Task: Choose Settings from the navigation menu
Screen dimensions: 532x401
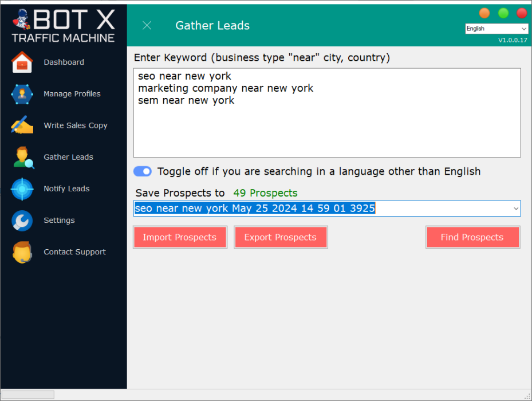Action: coord(59,220)
